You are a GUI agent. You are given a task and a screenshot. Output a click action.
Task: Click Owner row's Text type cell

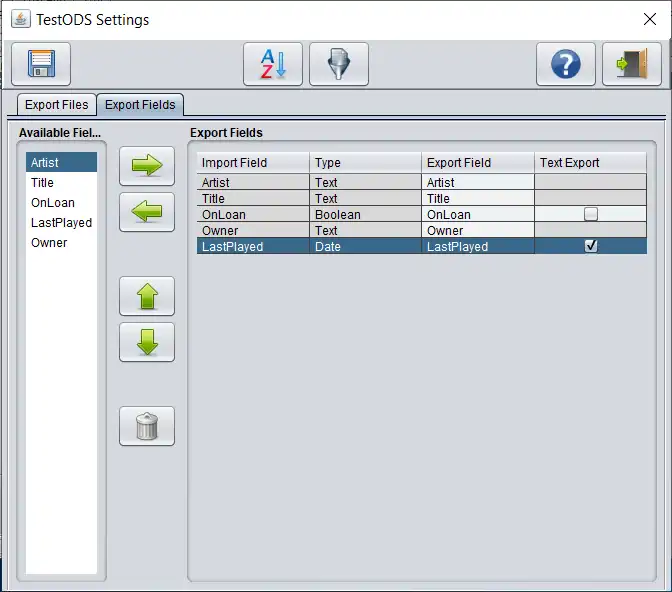[365, 230]
